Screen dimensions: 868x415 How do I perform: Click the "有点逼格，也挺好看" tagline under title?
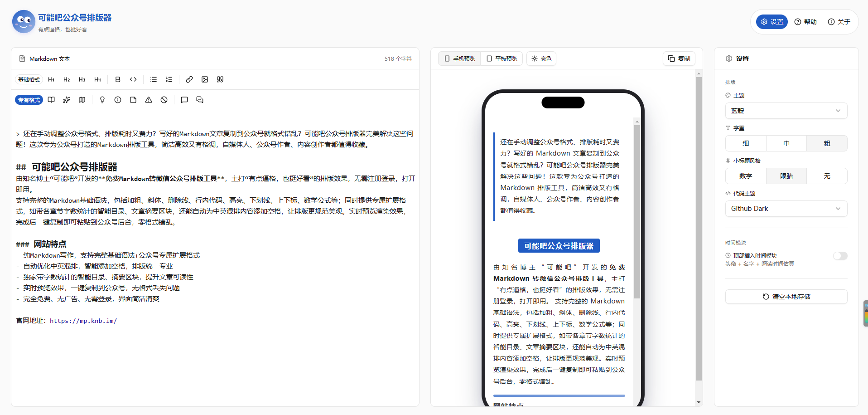pos(63,29)
